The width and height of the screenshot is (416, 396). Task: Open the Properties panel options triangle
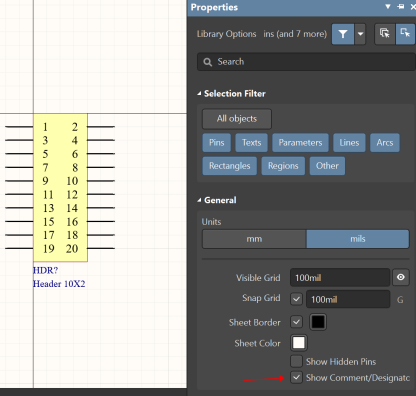[388, 7]
